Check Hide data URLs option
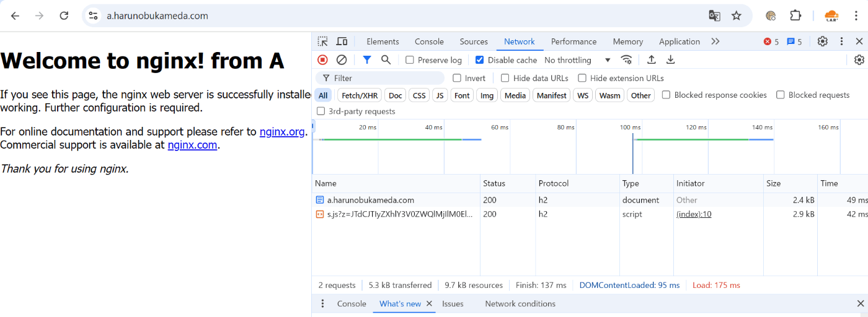The width and height of the screenshot is (868, 317). pyautogui.click(x=505, y=78)
